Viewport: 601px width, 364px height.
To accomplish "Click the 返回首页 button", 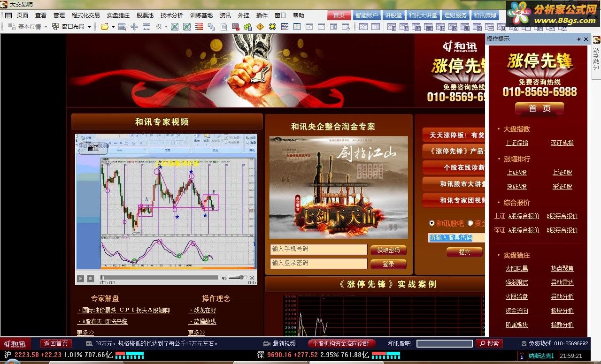I will [56, 343].
